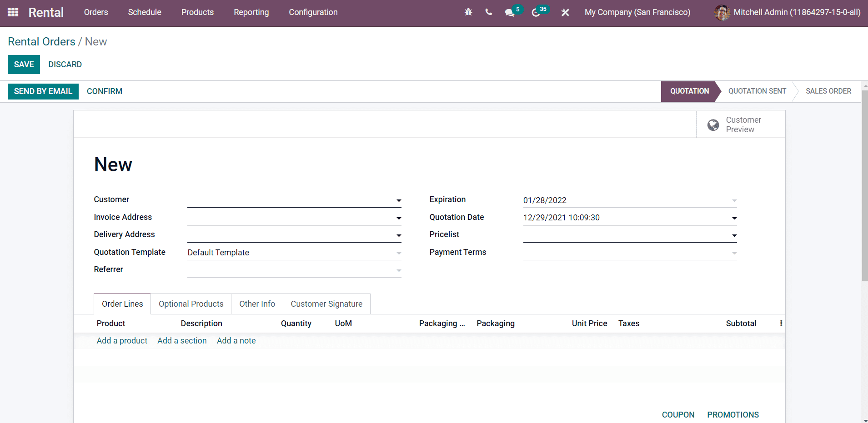This screenshot has width=868, height=423.
Task: Select the QUOTATION status stage
Action: point(689,91)
